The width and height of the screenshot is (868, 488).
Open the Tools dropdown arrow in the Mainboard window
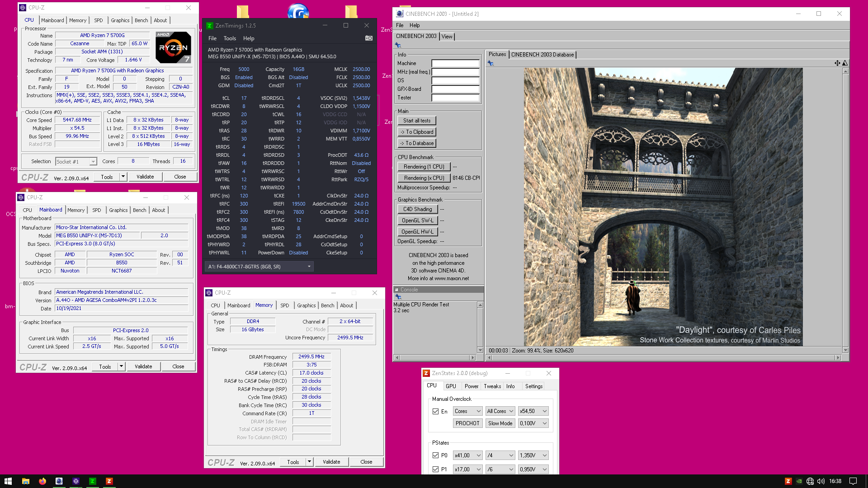click(x=121, y=366)
